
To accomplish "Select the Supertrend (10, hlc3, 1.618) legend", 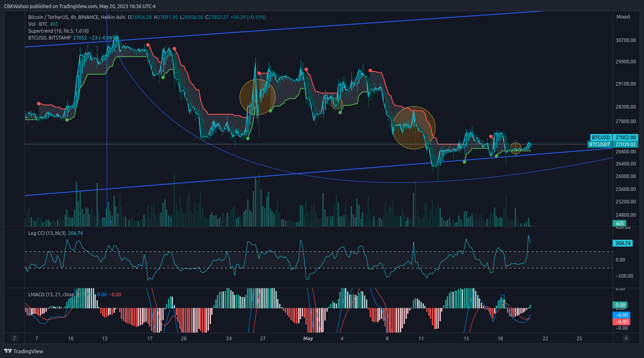I will pos(59,31).
